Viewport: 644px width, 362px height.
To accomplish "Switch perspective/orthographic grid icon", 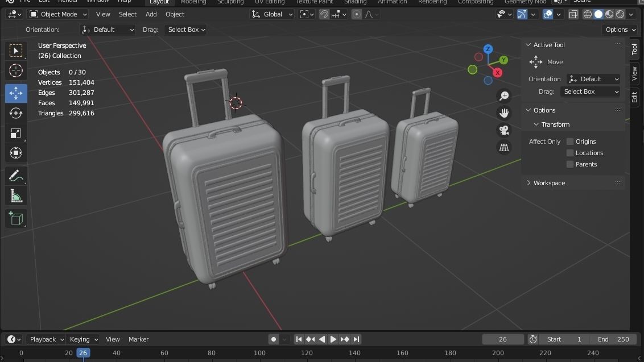I will click(x=504, y=147).
